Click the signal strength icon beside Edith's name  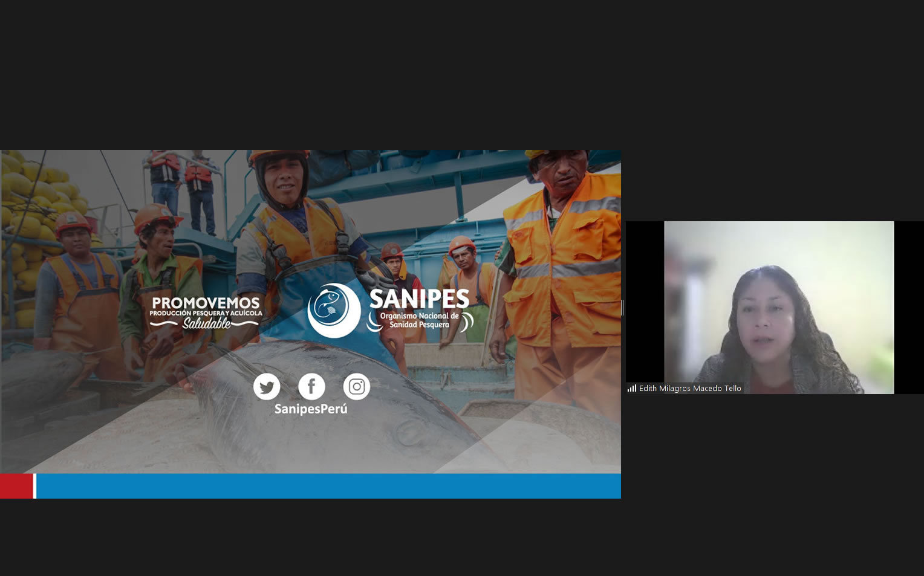pyautogui.click(x=632, y=388)
